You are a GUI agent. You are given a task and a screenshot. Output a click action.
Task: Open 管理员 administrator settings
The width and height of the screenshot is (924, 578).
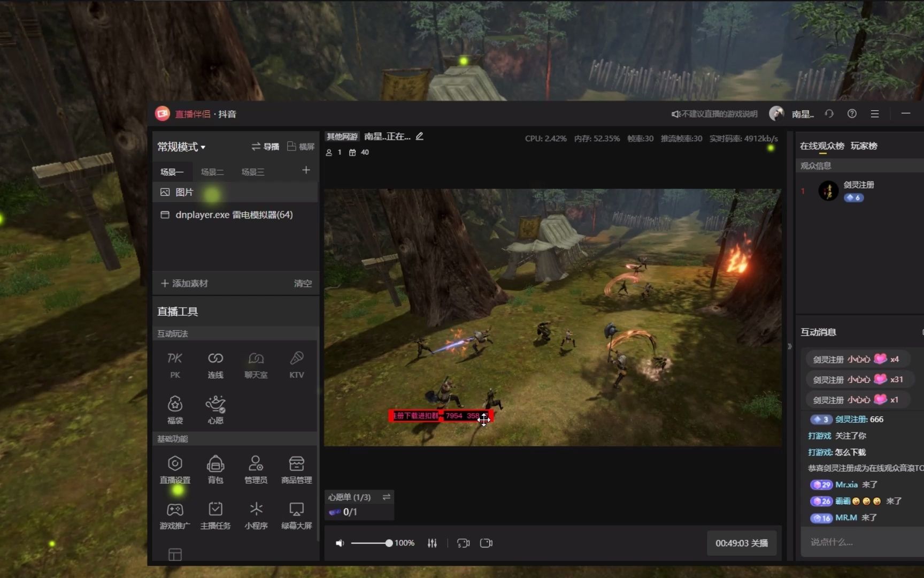tap(256, 470)
